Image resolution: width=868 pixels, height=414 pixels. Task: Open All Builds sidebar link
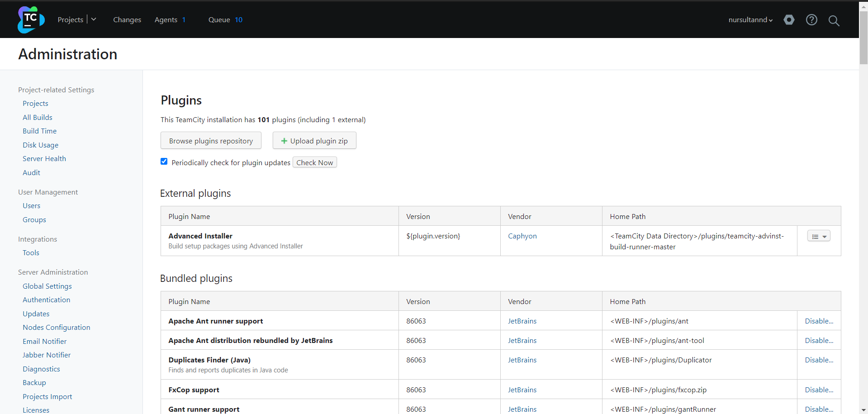[38, 118]
